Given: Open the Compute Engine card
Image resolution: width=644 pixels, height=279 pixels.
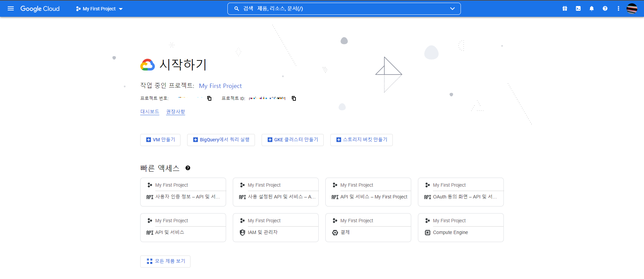Looking at the screenshot, I should pos(461,228).
